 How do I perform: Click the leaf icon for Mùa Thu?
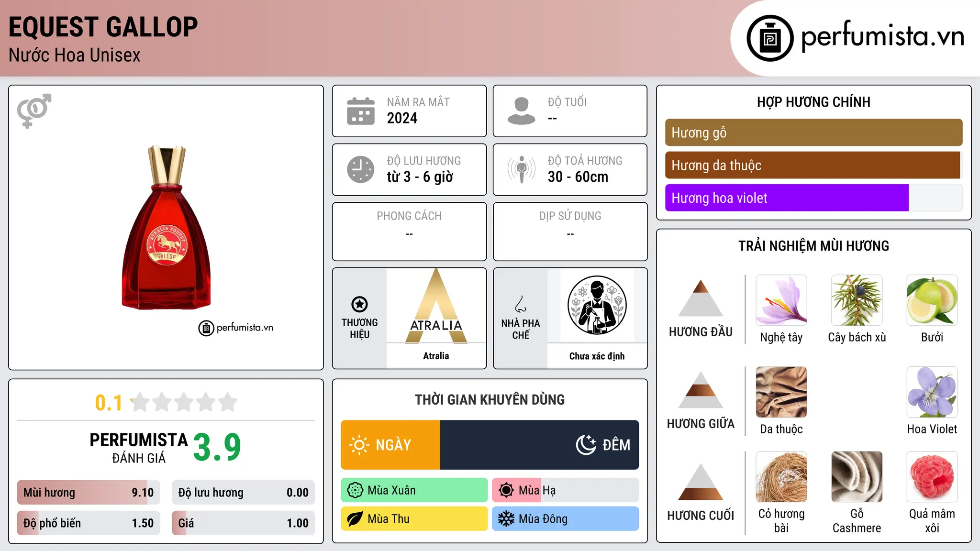[x=355, y=519]
